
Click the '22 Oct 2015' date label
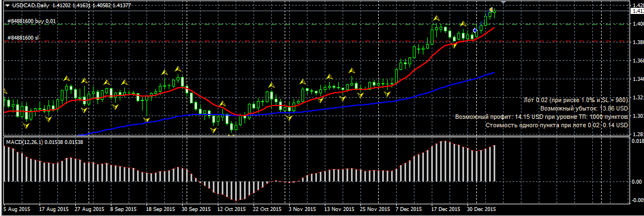tap(268, 209)
